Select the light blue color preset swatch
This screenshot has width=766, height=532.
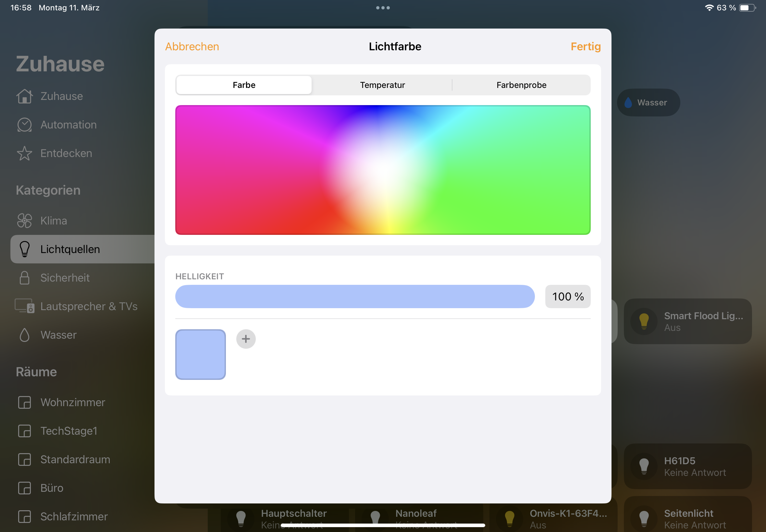200,354
